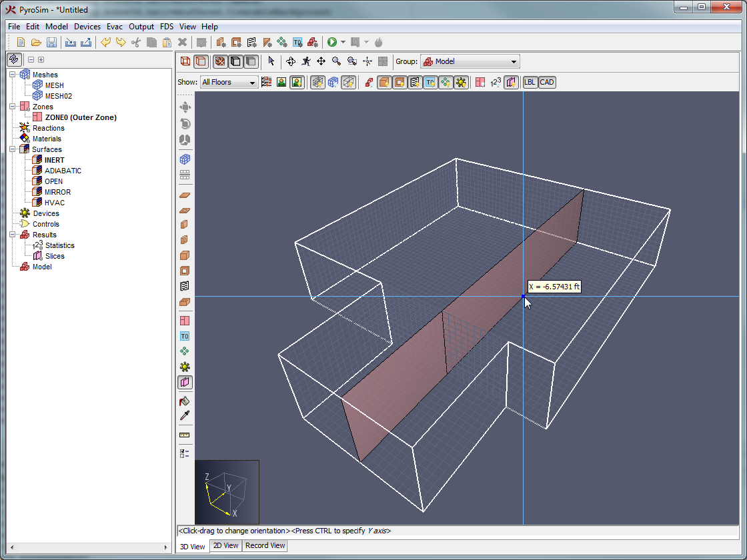Open the Model menu

[57, 27]
